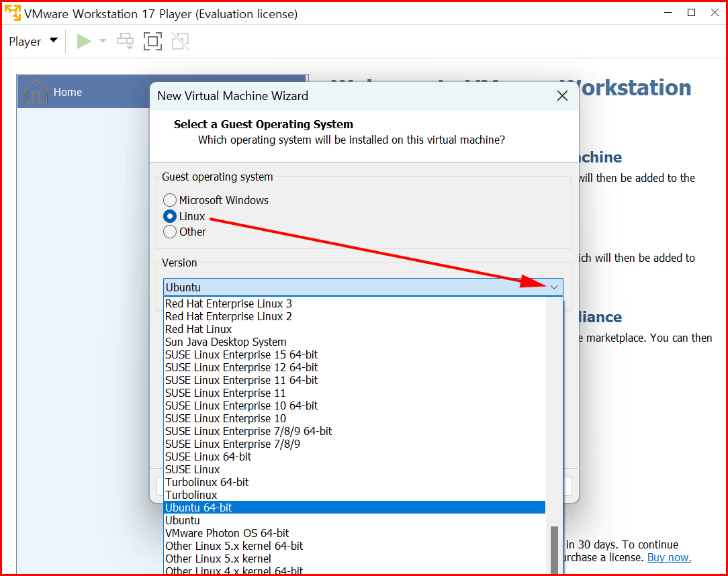728x576 pixels.
Task: Select SUSE Linux 64-bit option
Action: click(x=355, y=457)
